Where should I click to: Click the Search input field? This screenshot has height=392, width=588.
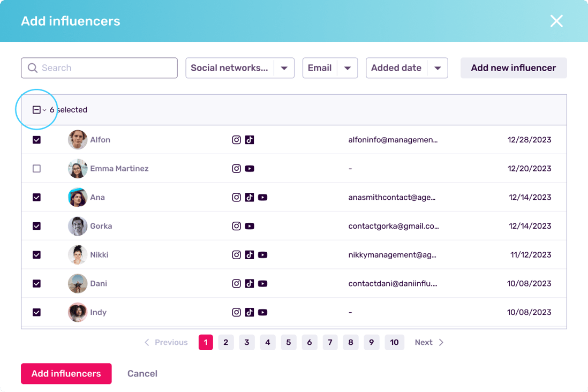tap(100, 68)
